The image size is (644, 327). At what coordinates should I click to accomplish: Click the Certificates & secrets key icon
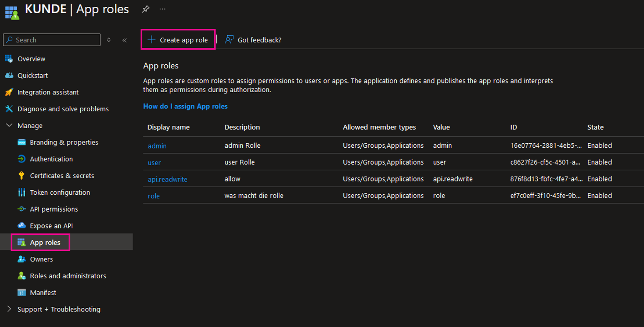click(x=21, y=176)
